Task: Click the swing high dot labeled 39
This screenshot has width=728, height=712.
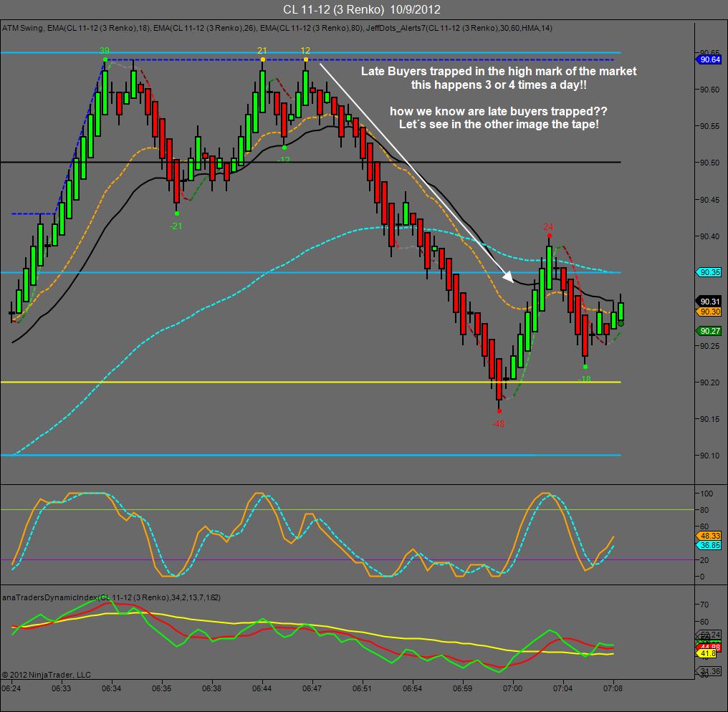Action: pyautogui.click(x=105, y=59)
